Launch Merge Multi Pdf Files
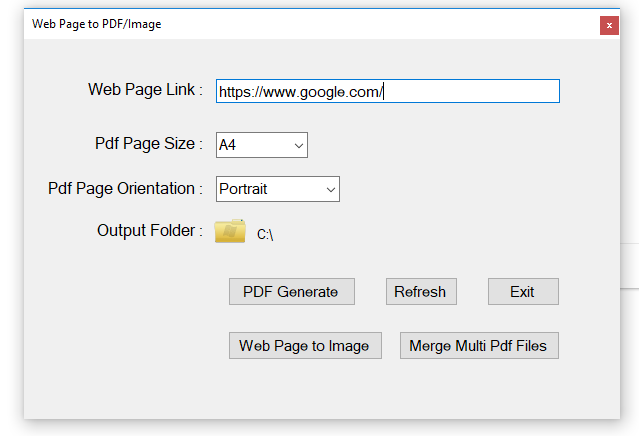639x436 pixels. [479, 346]
